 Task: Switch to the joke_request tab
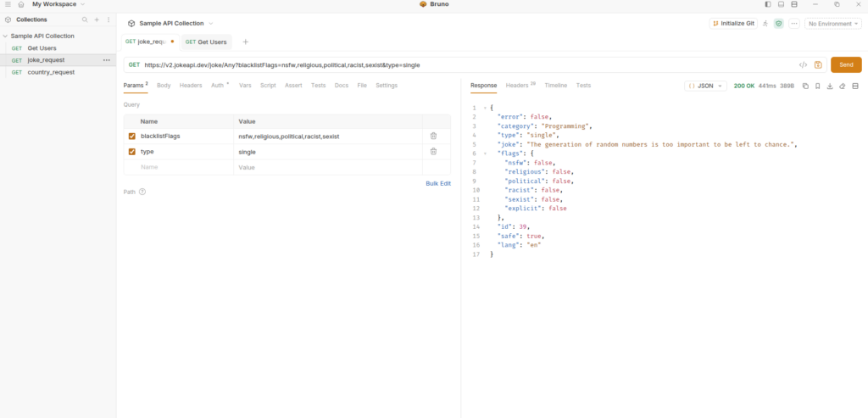click(150, 42)
